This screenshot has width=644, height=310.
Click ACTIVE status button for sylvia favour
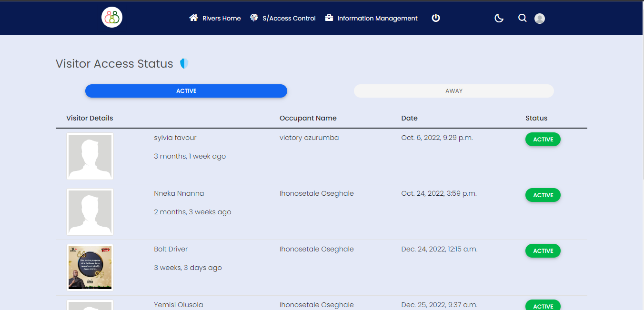click(543, 140)
